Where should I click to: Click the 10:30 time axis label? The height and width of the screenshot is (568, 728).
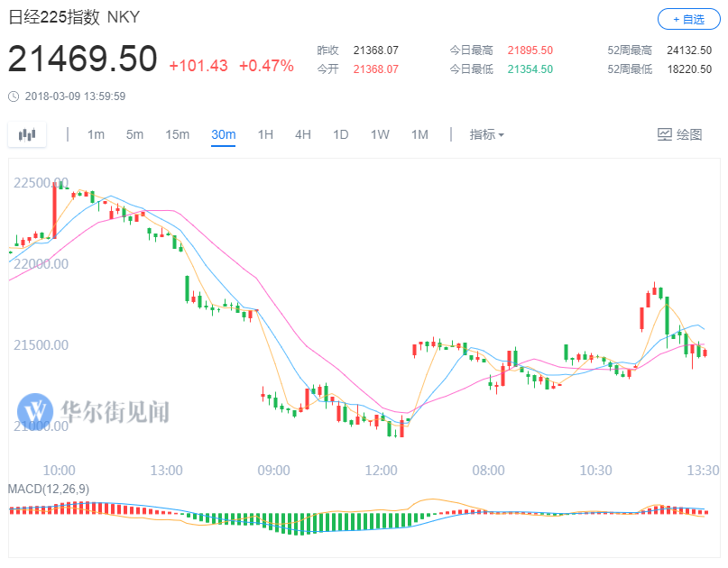[x=595, y=471]
